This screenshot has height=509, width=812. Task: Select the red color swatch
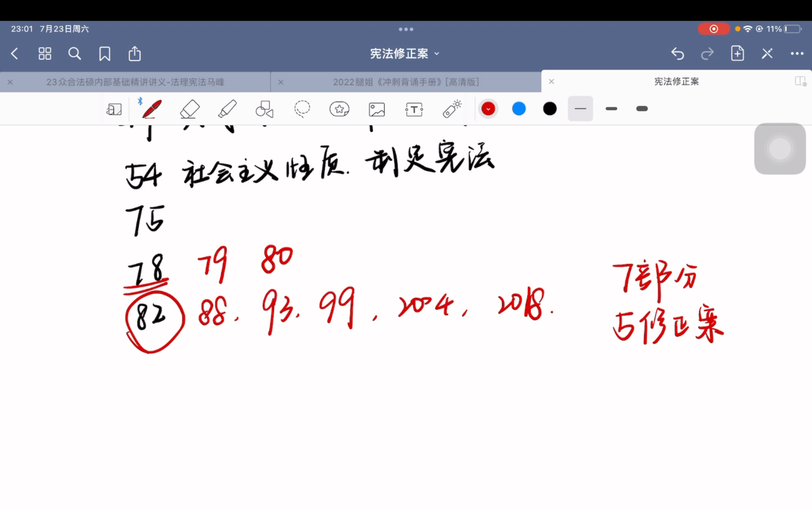[x=488, y=109]
